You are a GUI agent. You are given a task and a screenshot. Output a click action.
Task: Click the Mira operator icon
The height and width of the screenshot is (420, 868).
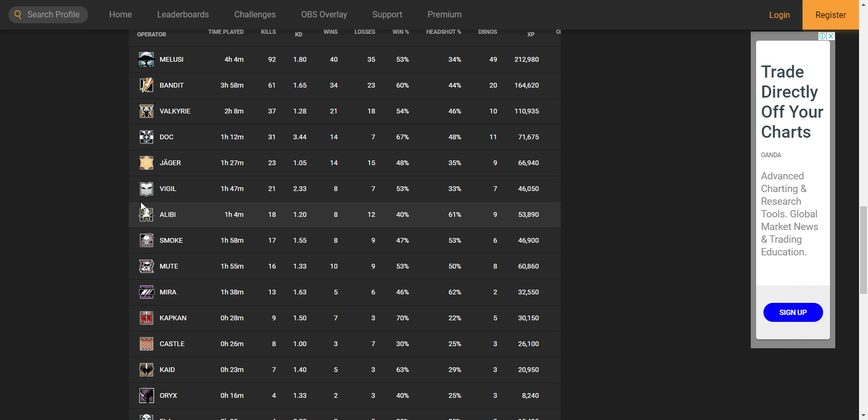(146, 292)
